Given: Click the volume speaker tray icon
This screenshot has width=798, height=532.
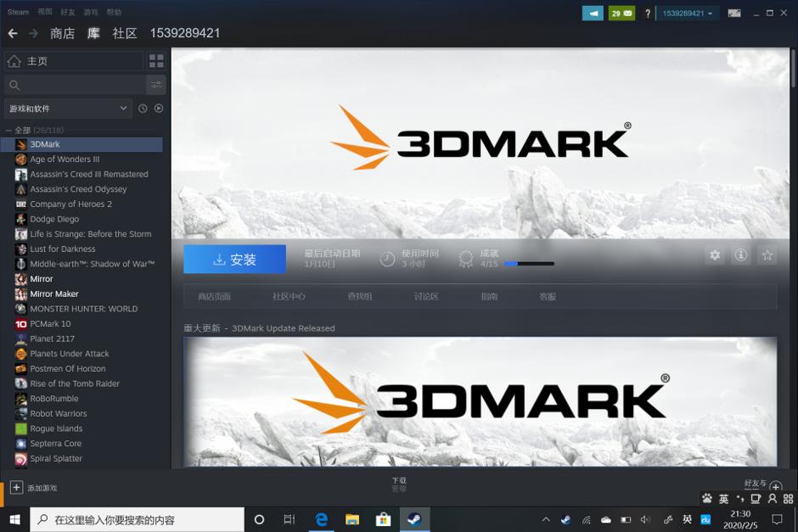Looking at the screenshot, I should point(645,520).
